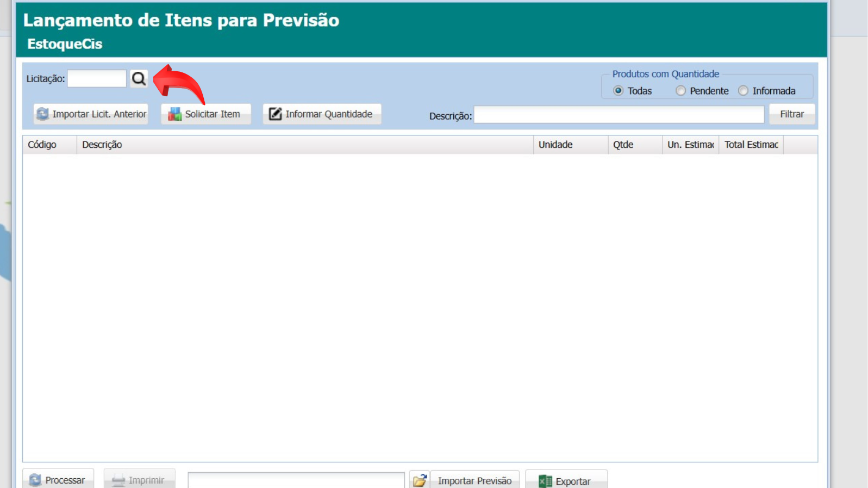Click the folder icon before Importar Previsão

pyautogui.click(x=420, y=480)
